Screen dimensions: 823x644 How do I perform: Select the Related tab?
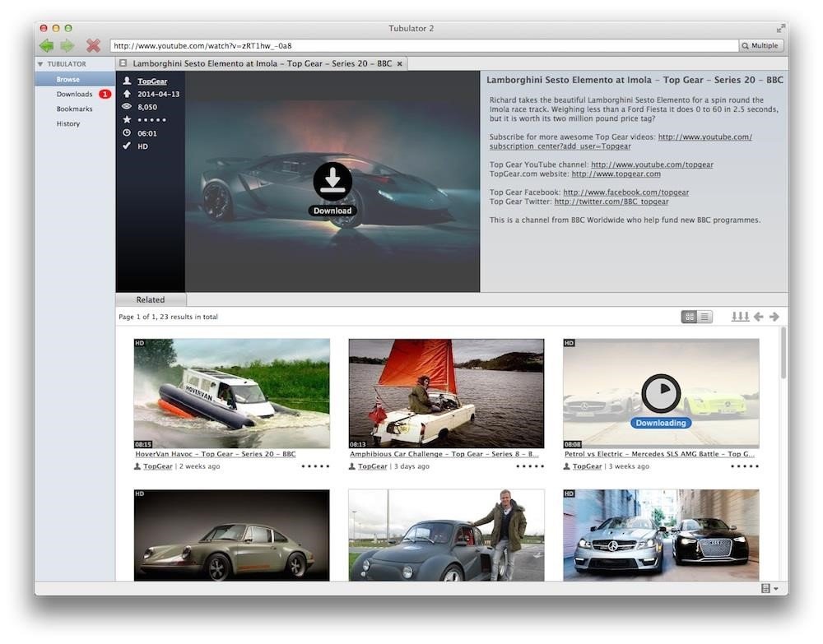pyautogui.click(x=151, y=299)
